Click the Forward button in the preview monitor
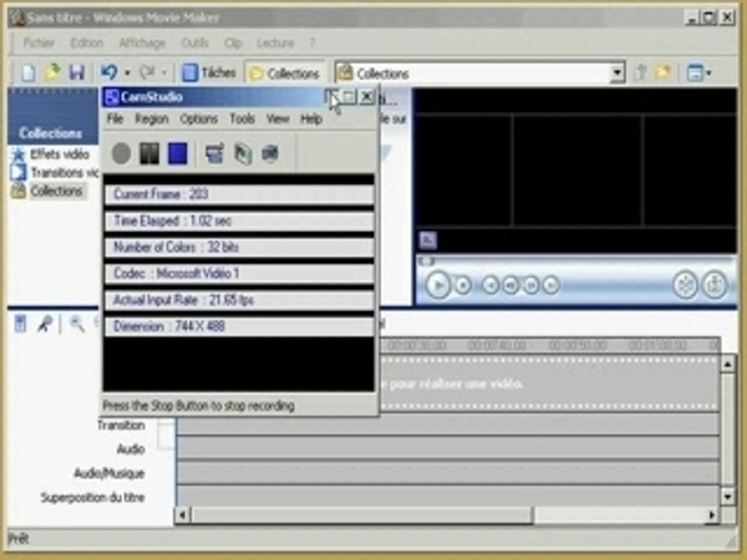 click(x=551, y=285)
